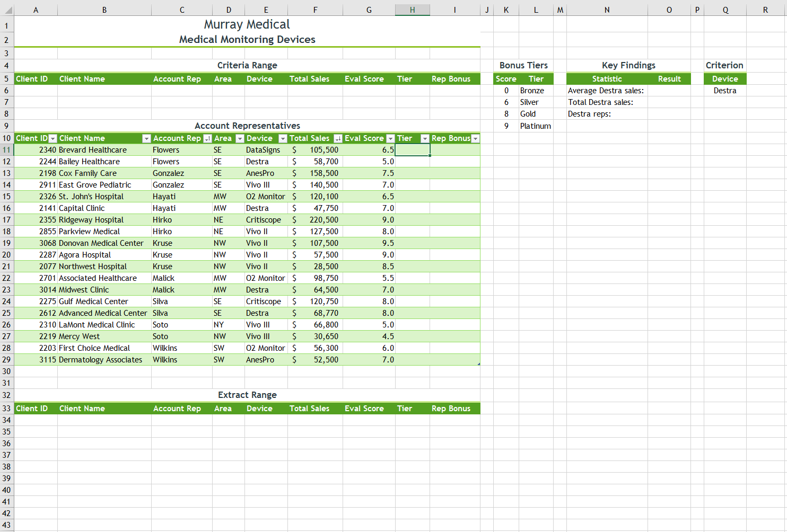
Task: Select the Average Destra sales statistic cell
Action: click(x=606, y=90)
